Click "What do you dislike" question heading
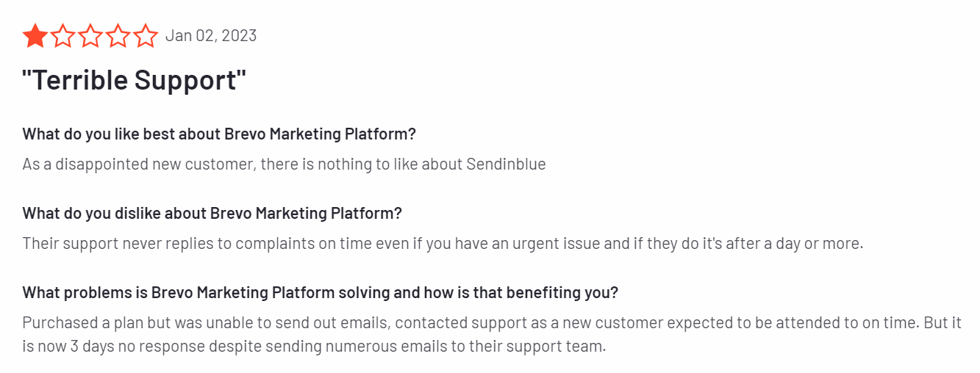The width and height of the screenshot is (980, 373). coord(212,213)
